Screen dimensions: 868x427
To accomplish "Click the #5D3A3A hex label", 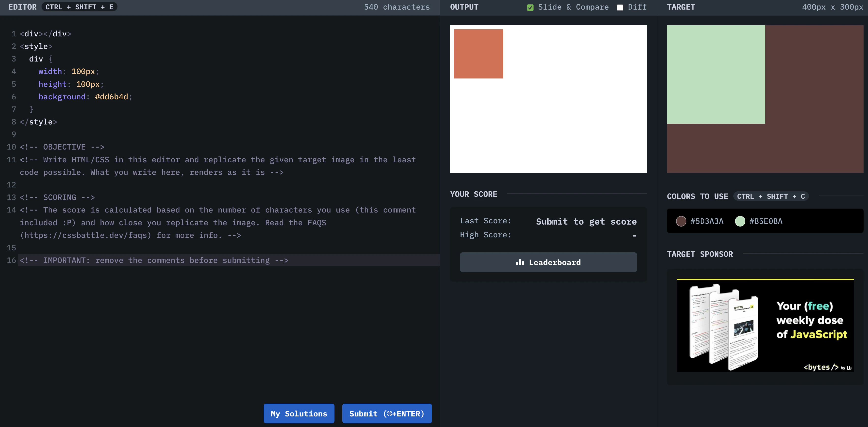I will point(707,221).
